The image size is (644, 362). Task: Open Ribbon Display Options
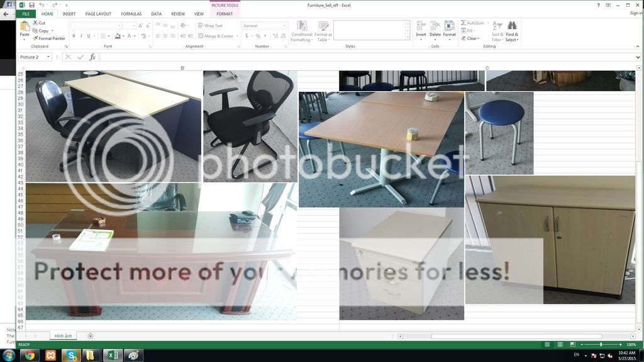point(608,5)
